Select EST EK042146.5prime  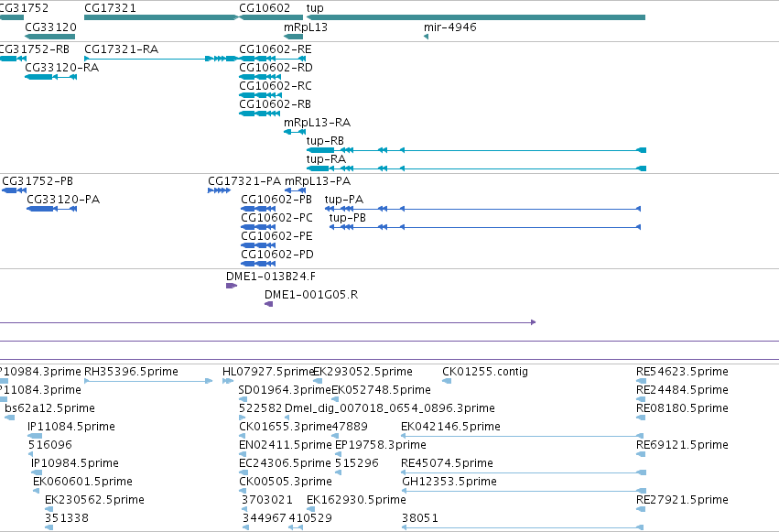pyautogui.click(x=523, y=436)
